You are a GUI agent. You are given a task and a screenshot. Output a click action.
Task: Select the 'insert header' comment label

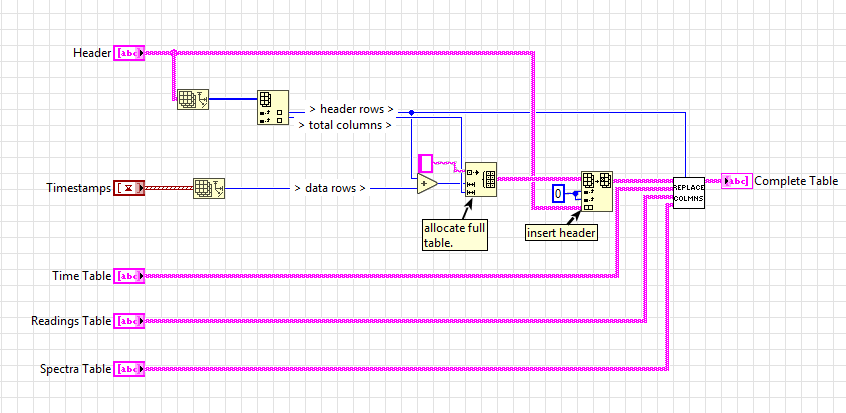pyautogui.click(x=563, y=232)
